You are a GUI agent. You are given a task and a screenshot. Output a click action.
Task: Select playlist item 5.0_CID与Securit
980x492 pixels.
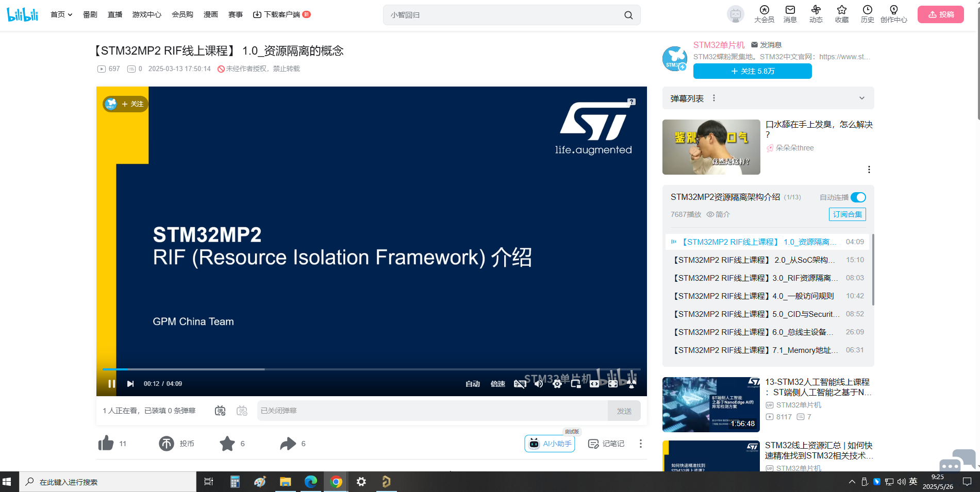(768, 314)
